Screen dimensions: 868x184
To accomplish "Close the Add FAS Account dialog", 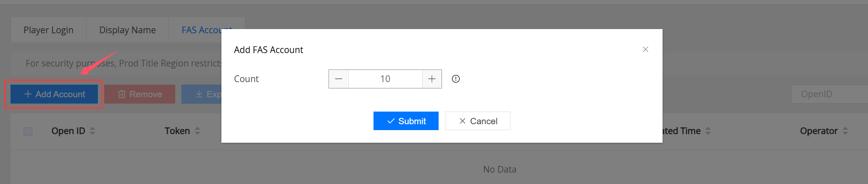I will point(645,50).
